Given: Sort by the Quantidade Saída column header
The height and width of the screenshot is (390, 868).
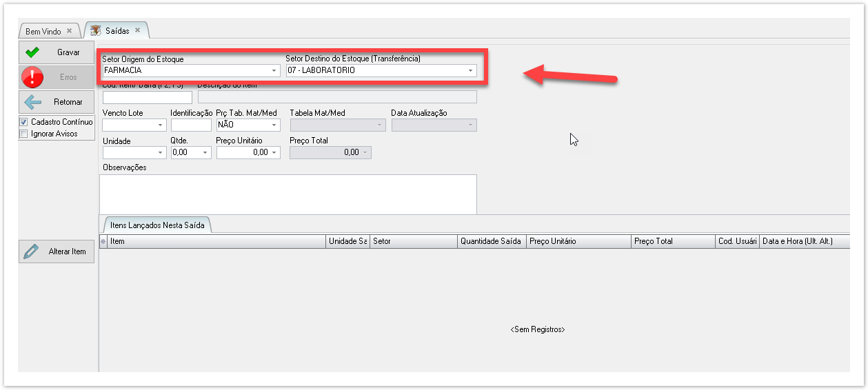Looking at the screenshot, I should coord(492,242).
